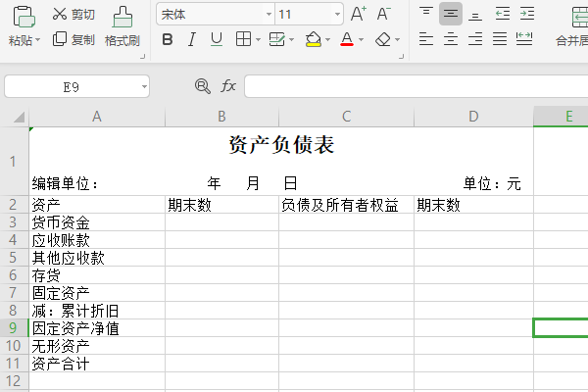Click the insert function fx icon
588x392 pixels.
228,86
